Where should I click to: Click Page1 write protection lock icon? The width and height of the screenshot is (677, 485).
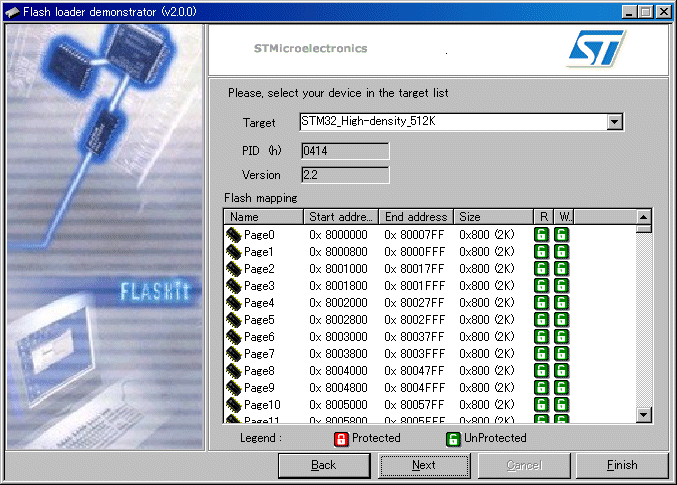561,251
